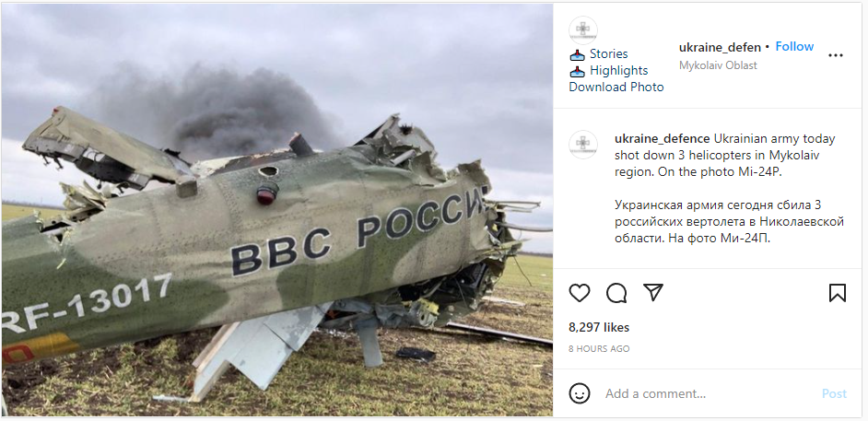Image resolution: width=868 pixels, height=421 pixels.
Task: Share post using paper plane icon
Action: pos(653,292)
